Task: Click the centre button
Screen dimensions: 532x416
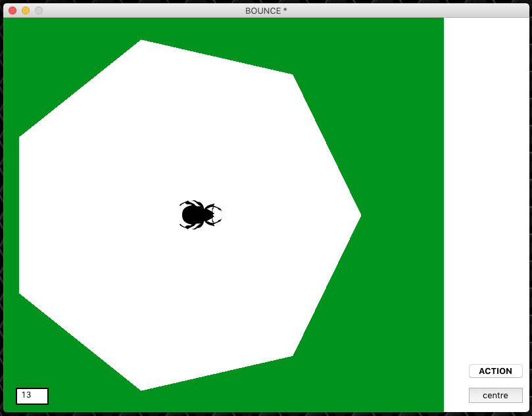Action: click(495, 395)
